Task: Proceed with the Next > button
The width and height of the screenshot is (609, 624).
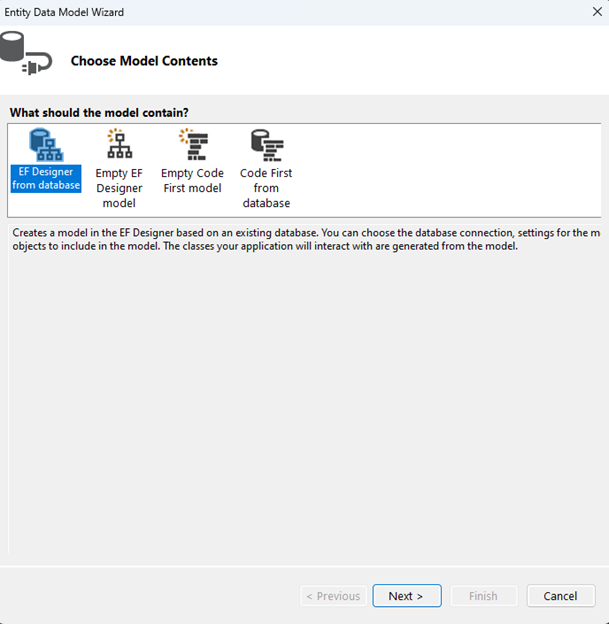Action: tap(406, 596)
